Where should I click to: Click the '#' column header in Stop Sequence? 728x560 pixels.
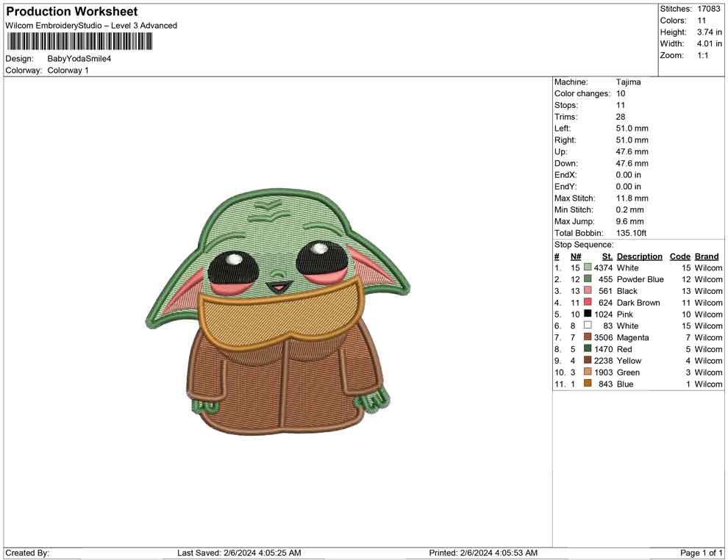[557, 256]
